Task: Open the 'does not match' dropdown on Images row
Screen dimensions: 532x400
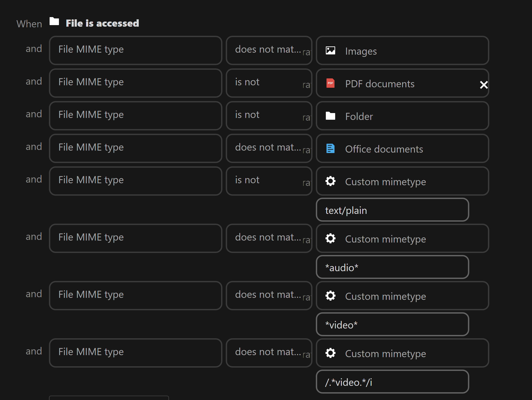Action: click(269, 50)
